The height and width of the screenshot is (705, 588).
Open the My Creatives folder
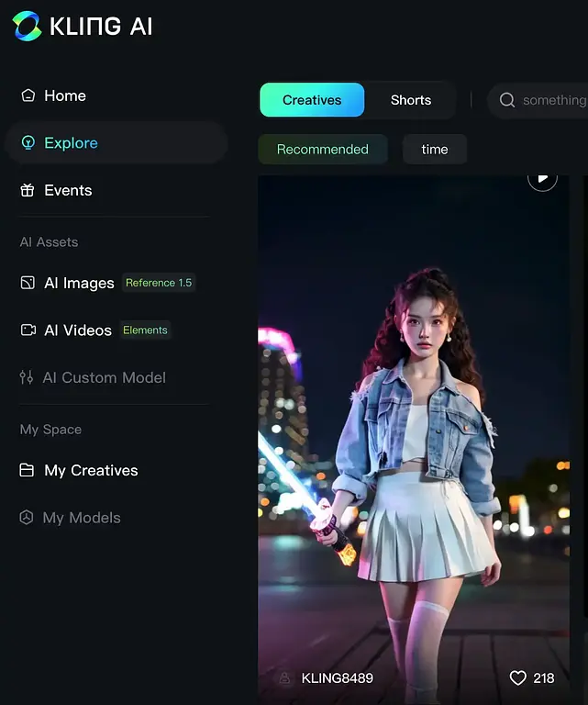[91, 470]
